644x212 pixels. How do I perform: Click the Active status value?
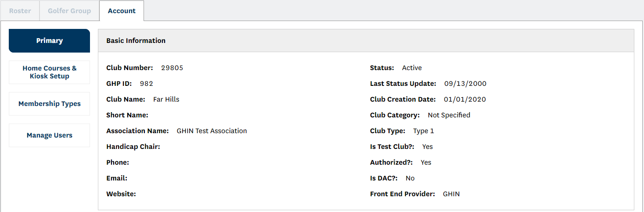pyautogui.click(x=412, y=68)
